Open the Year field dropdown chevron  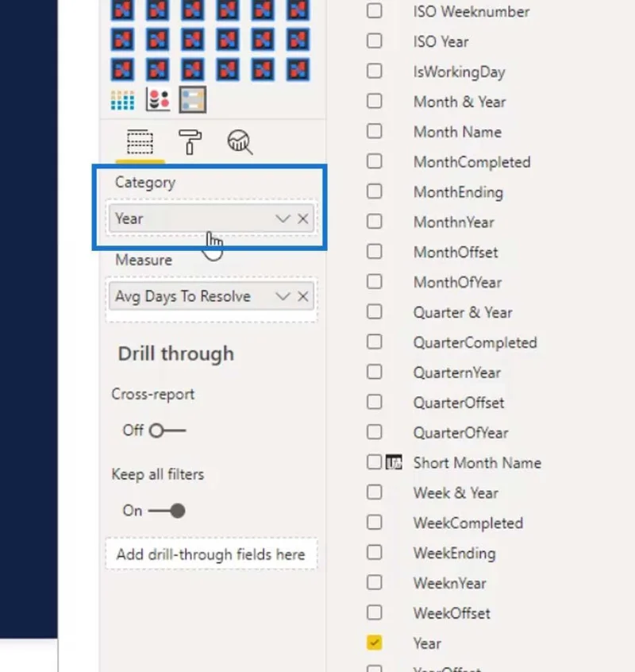[x=283, y=218]
